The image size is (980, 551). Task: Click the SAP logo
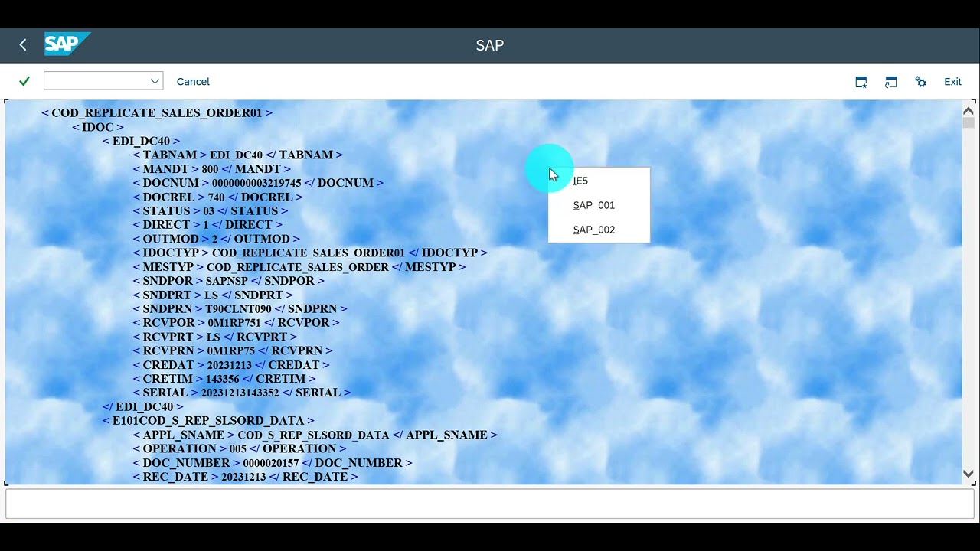(67, 44)
